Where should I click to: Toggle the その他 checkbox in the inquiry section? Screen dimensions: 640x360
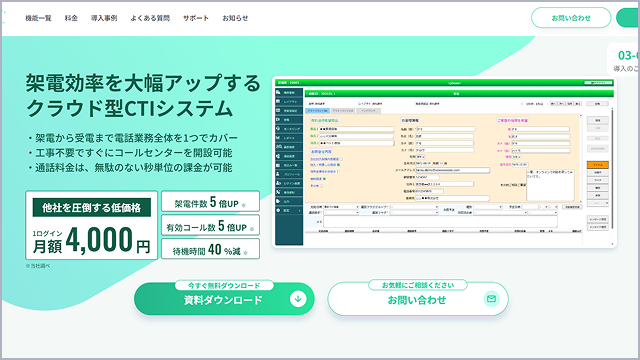tap(321, 186)
